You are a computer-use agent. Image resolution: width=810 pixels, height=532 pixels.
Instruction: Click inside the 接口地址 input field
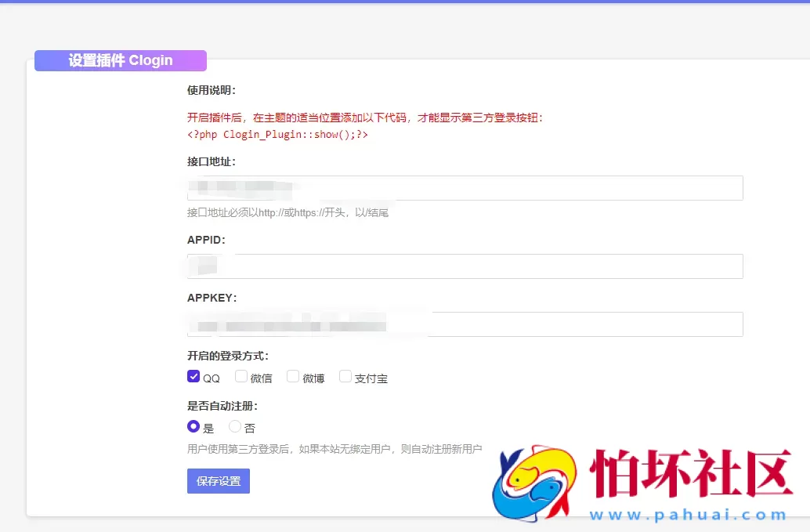pos(462,187)
